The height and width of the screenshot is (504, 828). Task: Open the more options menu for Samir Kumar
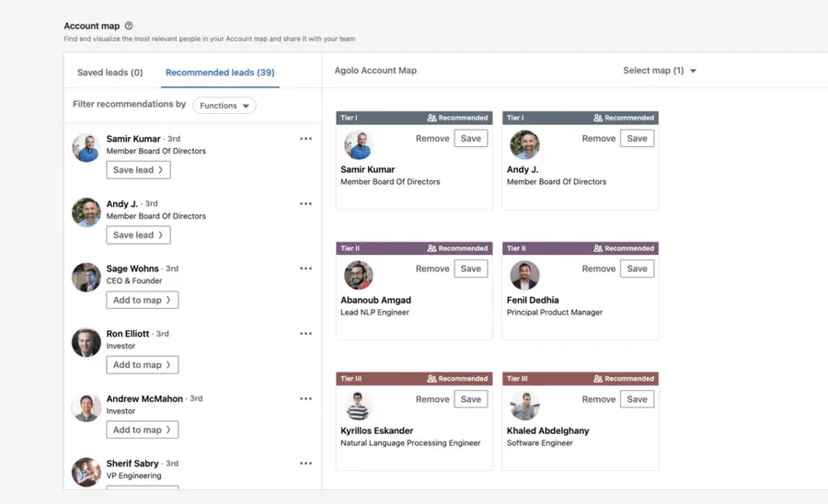305,138
